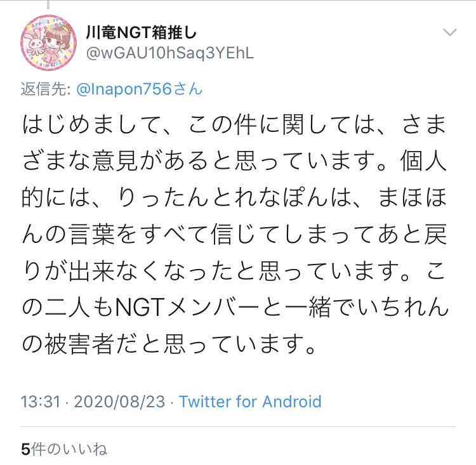
Task: Click the tweet line mentioning NGTメンバー
Action: [x=235, y=308]
